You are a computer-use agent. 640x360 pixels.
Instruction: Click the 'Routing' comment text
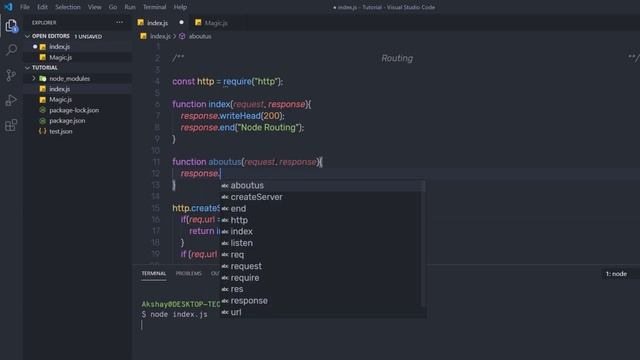[397, 58]
